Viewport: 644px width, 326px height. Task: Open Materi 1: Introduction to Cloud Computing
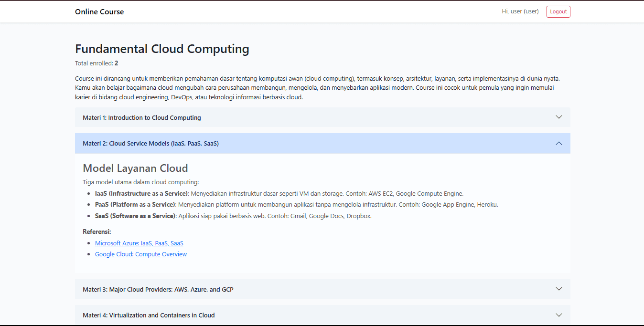click(142, 118)
